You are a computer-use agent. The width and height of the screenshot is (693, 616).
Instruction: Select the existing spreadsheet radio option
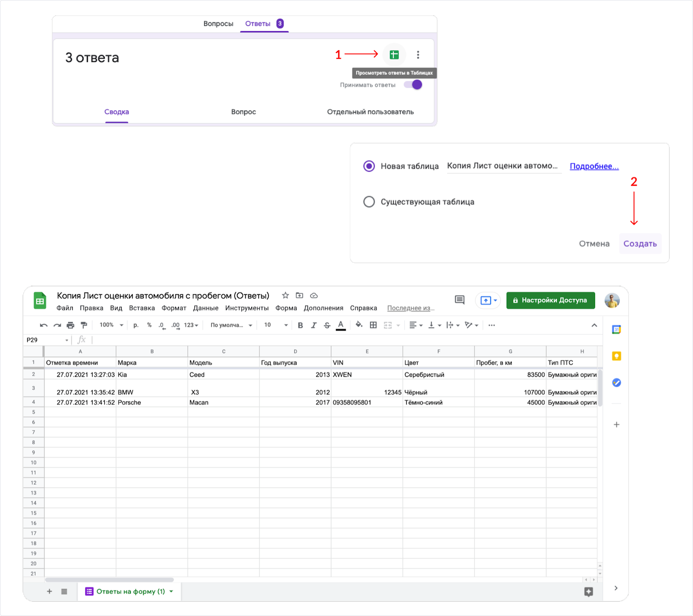pos(369,202)
